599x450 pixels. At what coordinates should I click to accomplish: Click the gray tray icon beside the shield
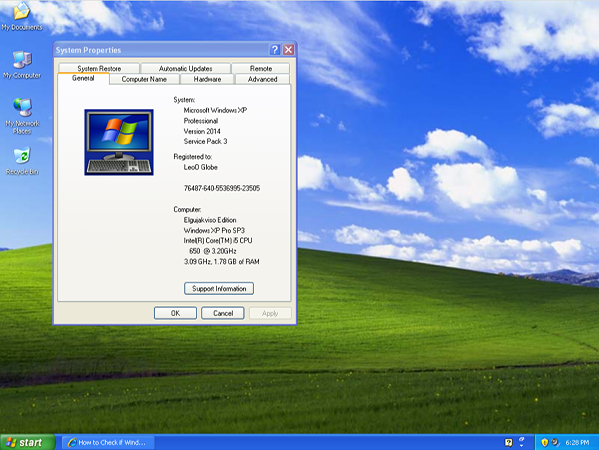(555, 442)
